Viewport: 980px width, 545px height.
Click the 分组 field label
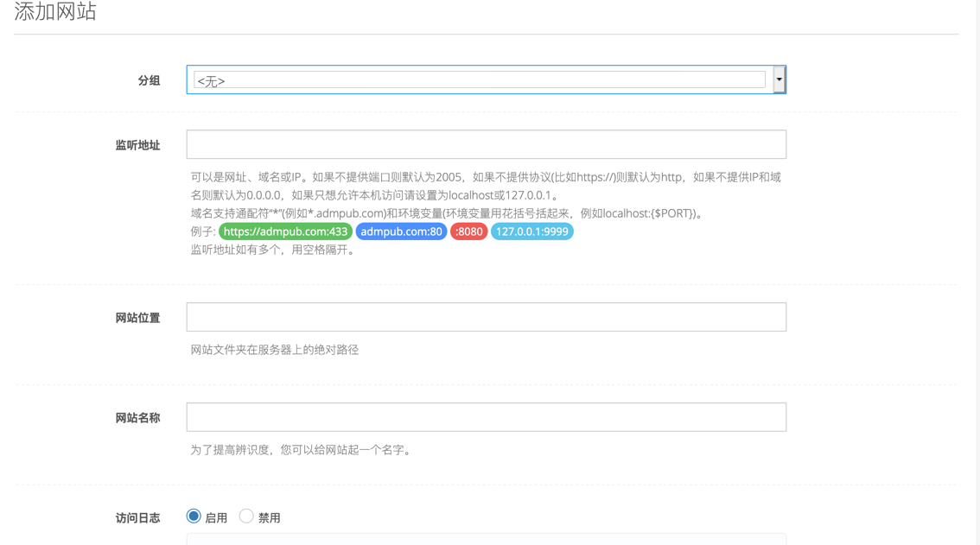pyautogui.click(x=150, y=79)
